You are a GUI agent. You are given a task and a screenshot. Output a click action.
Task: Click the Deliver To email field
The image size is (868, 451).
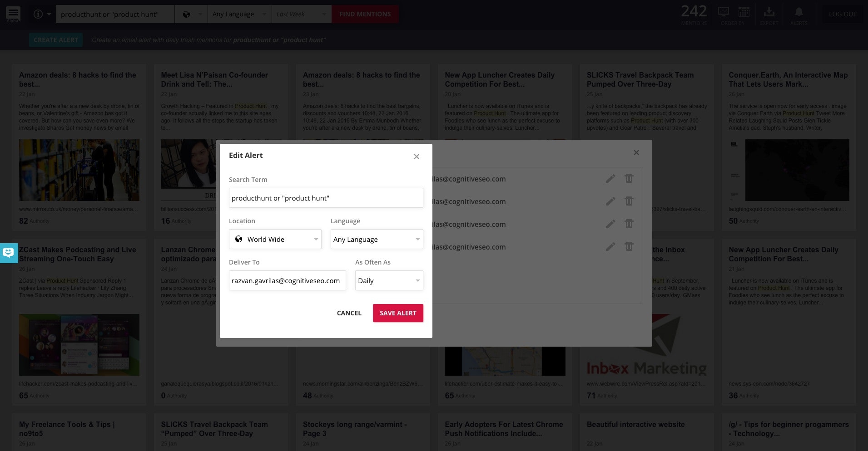[x=287, y=280]
